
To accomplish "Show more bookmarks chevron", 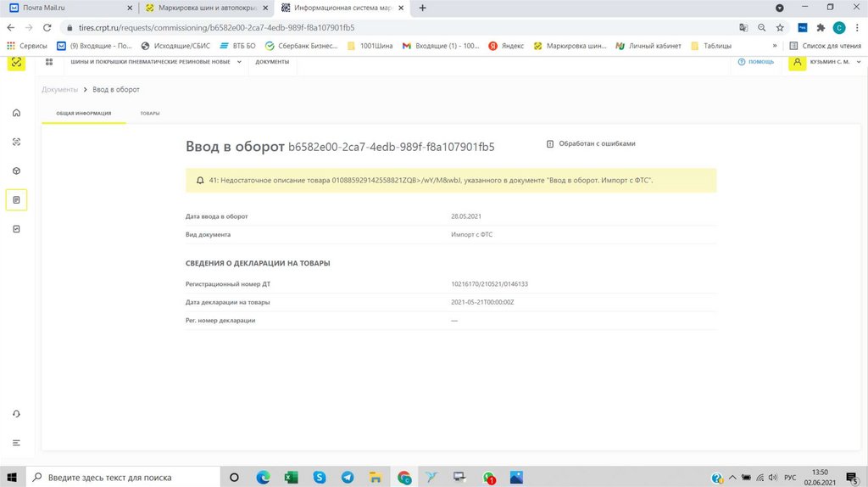I will 775,46.
